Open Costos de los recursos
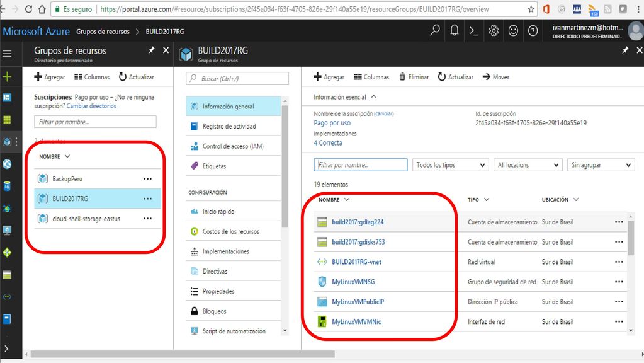Viewport: 644px width, 363px height. click(x=234, y=231)
